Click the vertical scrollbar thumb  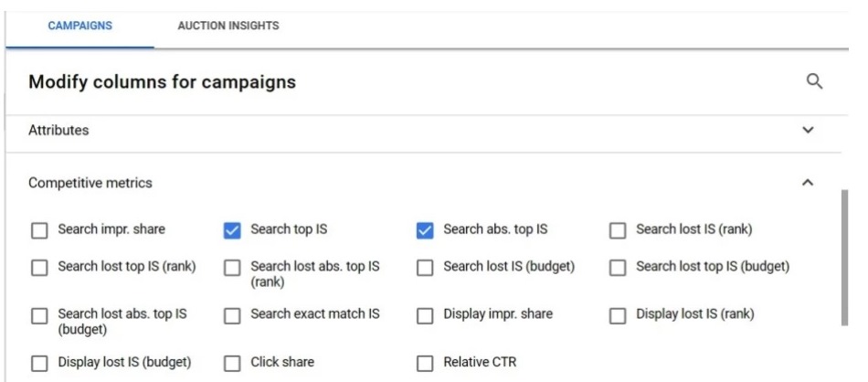(843, 258)
